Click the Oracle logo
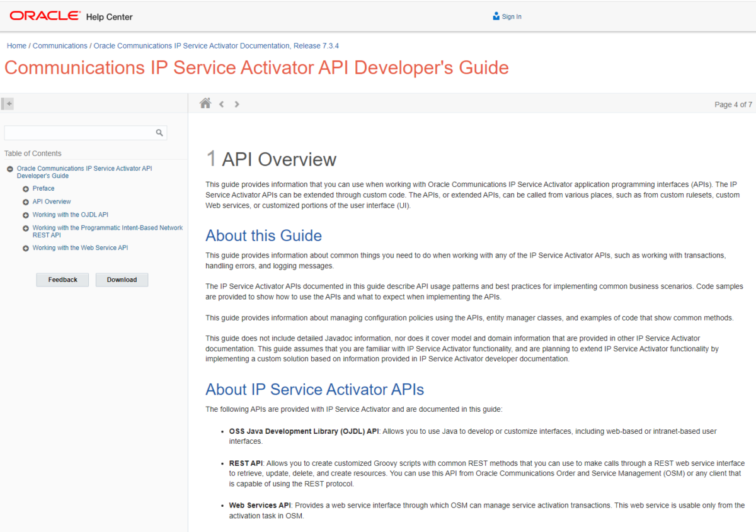756x532 pixels. pyautogui.click(x=45, y=16)
